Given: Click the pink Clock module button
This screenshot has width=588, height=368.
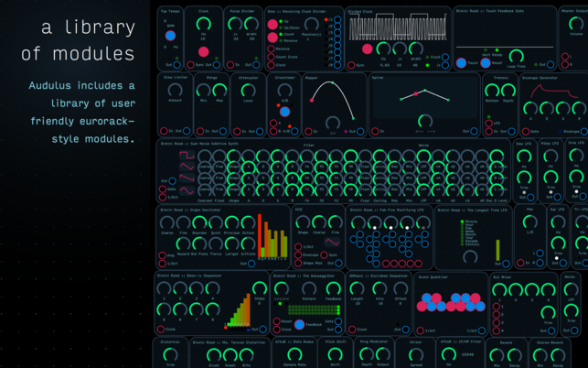Looking at the screenshot, I should [203, 52].
